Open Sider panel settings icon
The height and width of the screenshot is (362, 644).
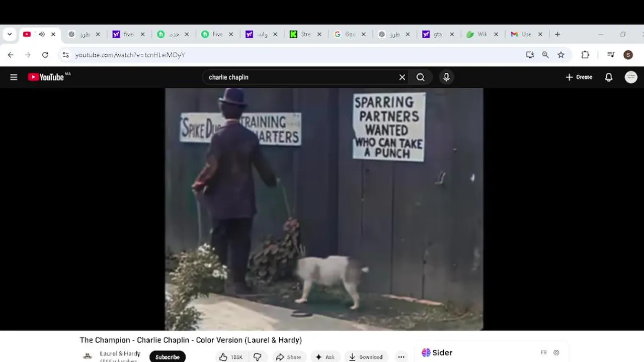[x=556, y=352]
